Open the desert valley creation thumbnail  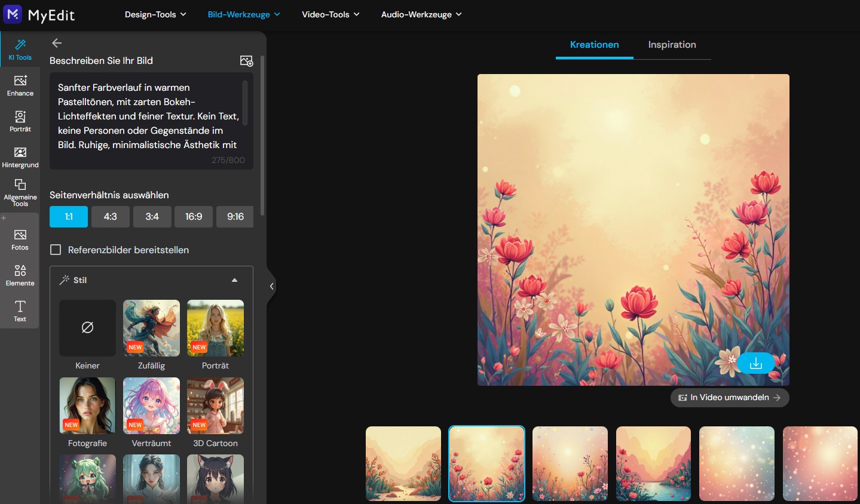tap(403, 463)
